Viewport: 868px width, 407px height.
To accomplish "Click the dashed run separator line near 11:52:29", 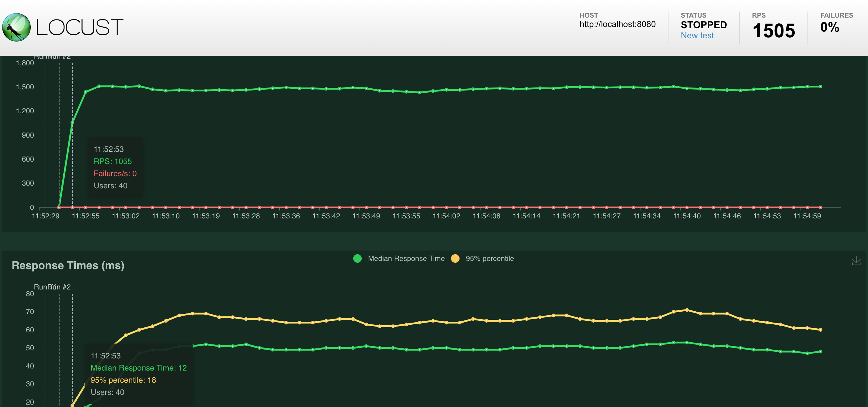I will coord(46,135).
